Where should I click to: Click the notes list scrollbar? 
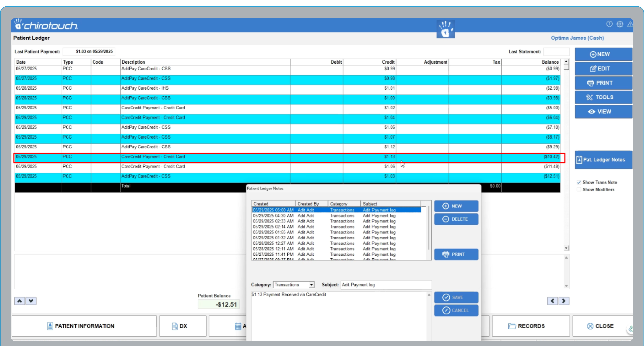pyautogui.click(x=429, y=227)
